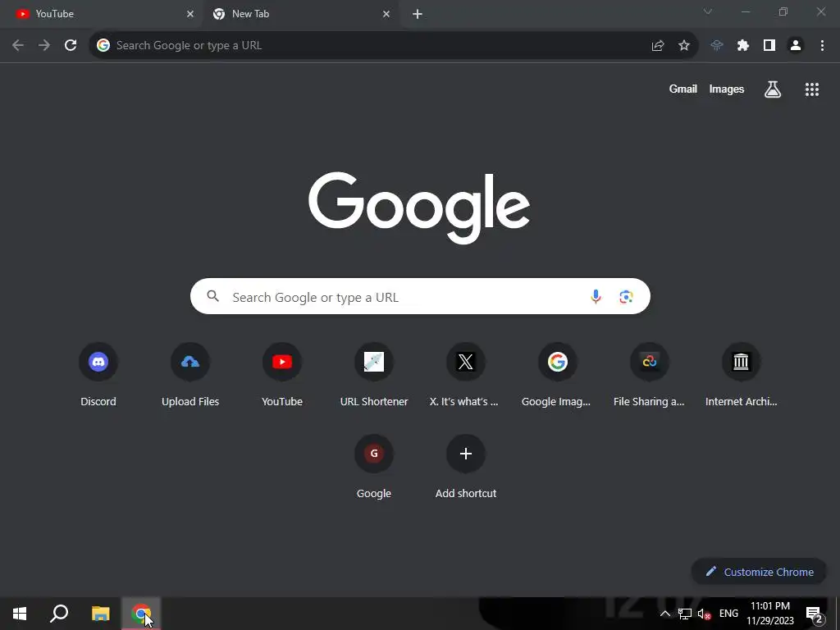Click the Chrome taskbar icon

click(141, 614)
